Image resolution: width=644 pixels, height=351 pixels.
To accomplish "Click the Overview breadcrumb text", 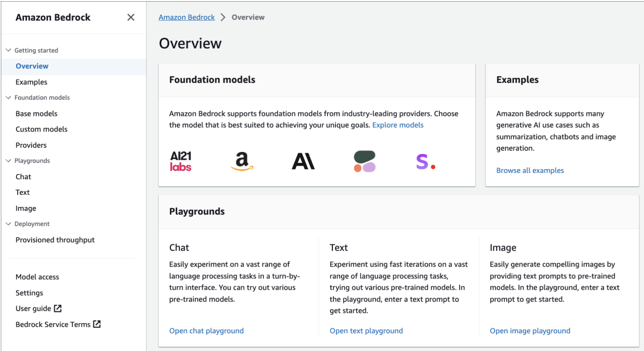I will click(x=248, y=17).
